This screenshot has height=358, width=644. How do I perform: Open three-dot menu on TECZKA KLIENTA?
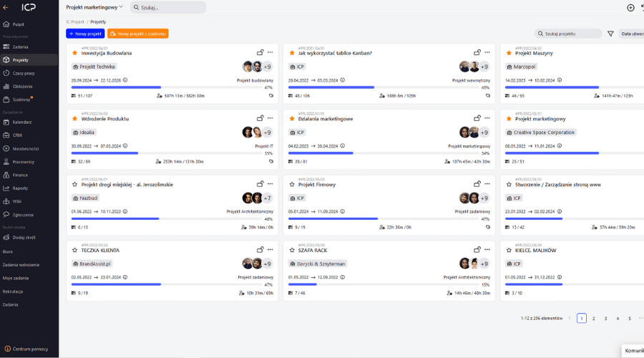coord(270,249)
